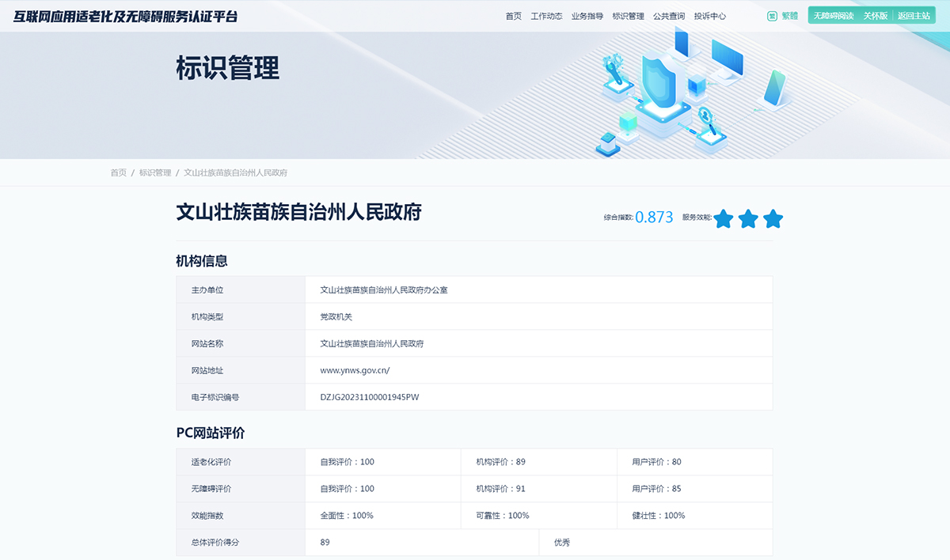Click 首页 breadcrumb link

tap(119, 172)
